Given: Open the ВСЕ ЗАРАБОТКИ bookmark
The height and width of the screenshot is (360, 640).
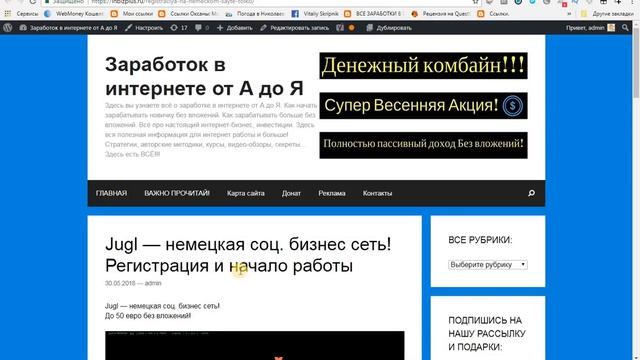Looking at the screenshot, I should (x=372, y=14).
